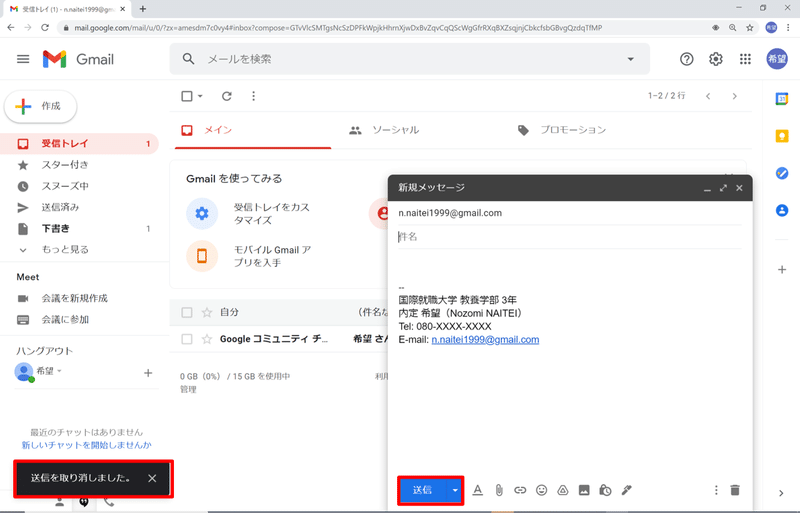Open the 受信トレイ folder
The height and width of the screenshot is (513, 800).
79,143
